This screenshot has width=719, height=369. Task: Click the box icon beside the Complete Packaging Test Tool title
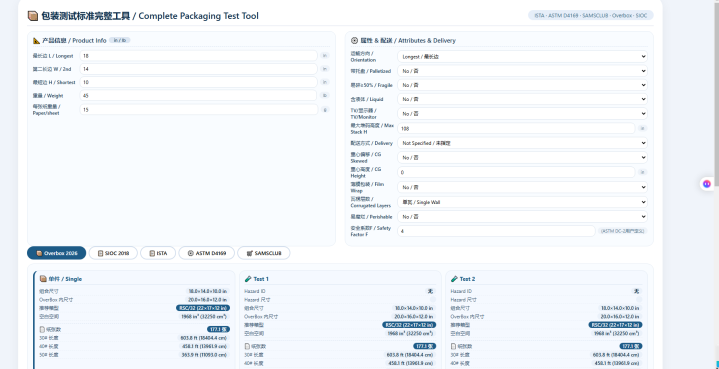click(33, 16)
